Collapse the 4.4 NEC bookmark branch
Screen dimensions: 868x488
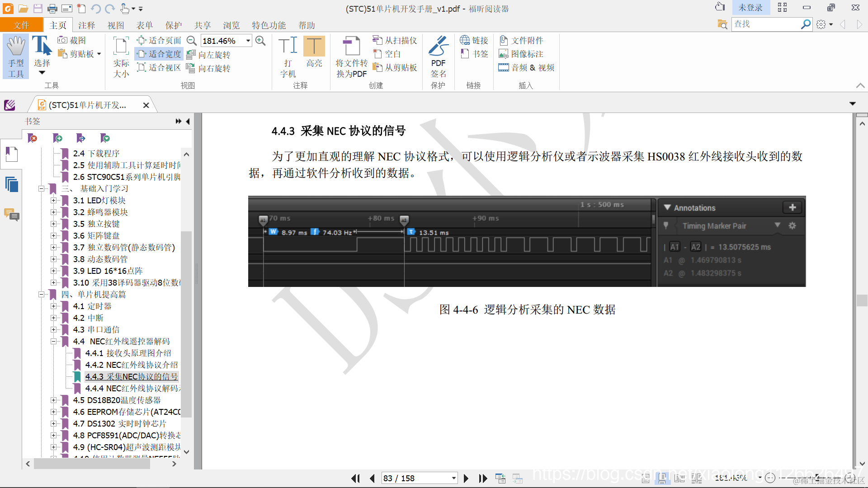point(53,342)
